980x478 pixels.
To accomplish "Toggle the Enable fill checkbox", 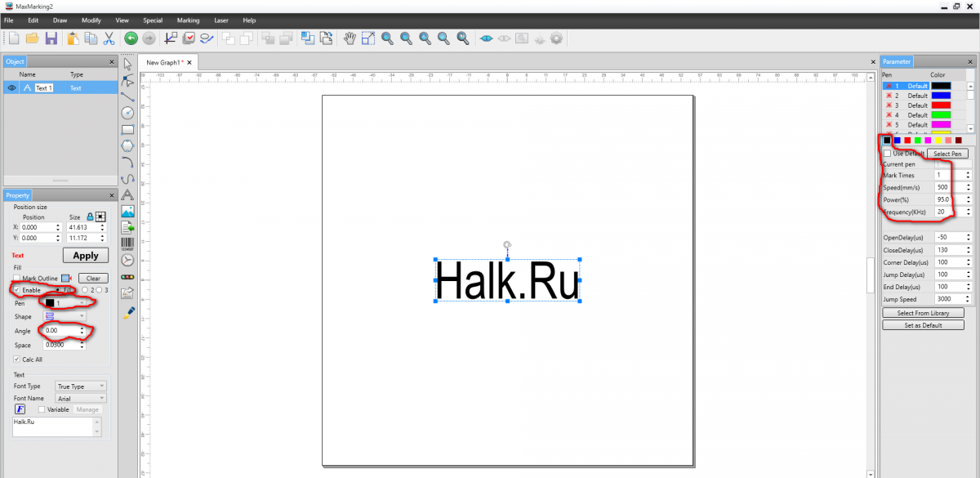I will pos(17,290).
